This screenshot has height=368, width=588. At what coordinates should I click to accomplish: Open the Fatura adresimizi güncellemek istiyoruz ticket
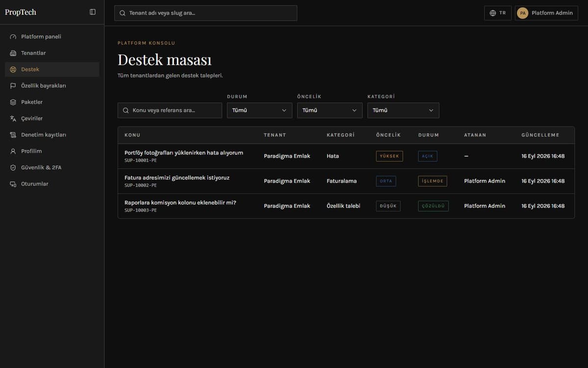pos(177,178)
